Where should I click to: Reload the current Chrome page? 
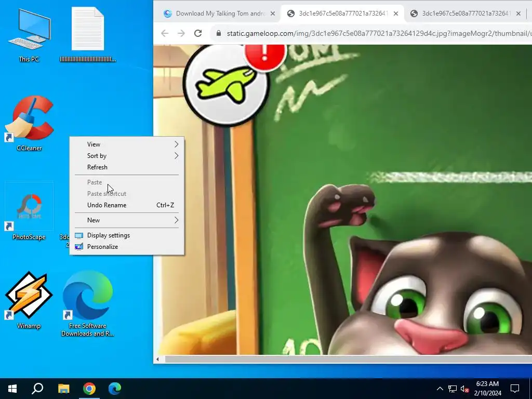[198, 33]
